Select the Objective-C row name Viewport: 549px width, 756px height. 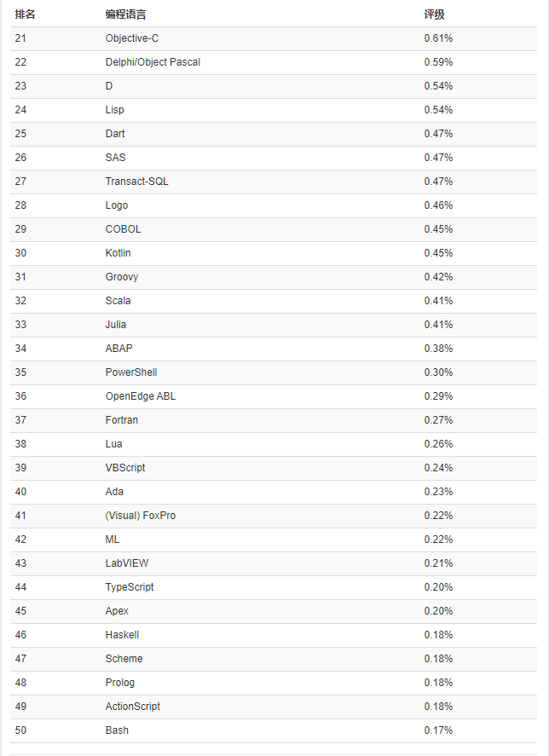pos(131,38)
